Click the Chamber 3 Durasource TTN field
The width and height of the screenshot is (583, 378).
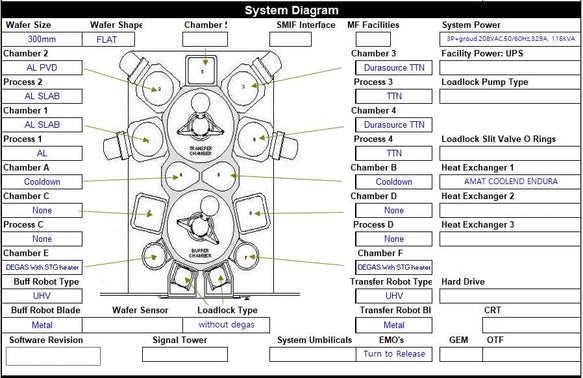[x=394, y=68]
